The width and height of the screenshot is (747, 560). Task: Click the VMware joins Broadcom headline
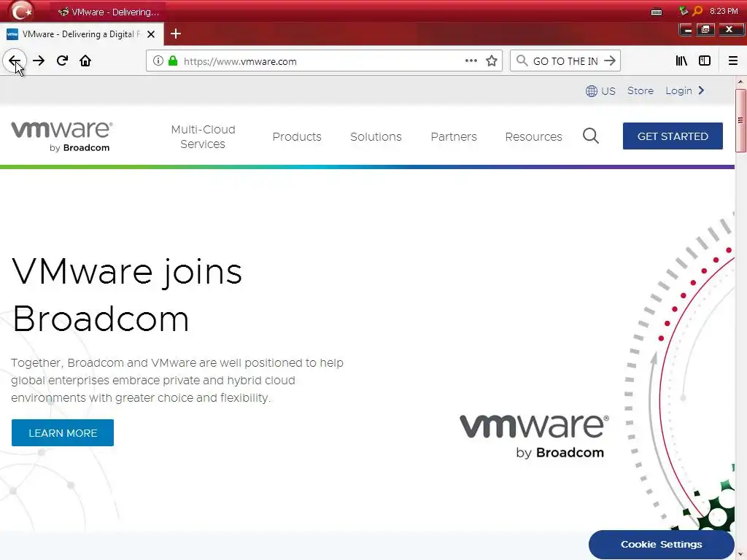click(127, 295)
